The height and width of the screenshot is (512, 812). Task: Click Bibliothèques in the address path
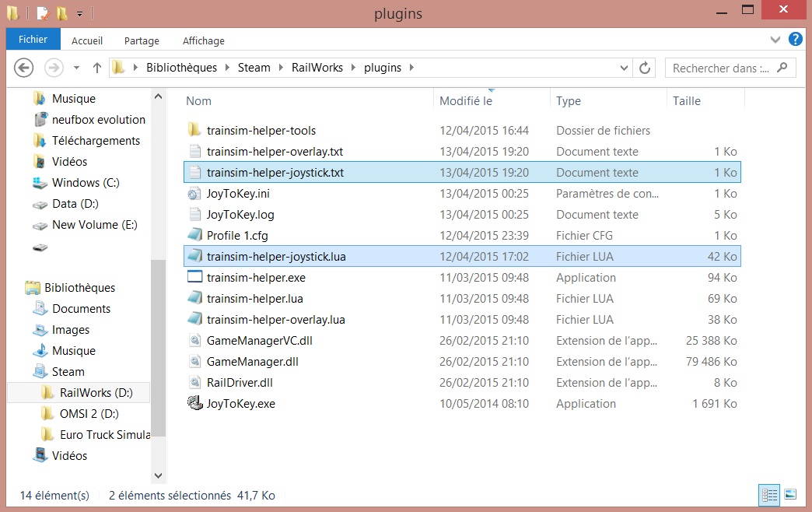(x=182, y=68)
